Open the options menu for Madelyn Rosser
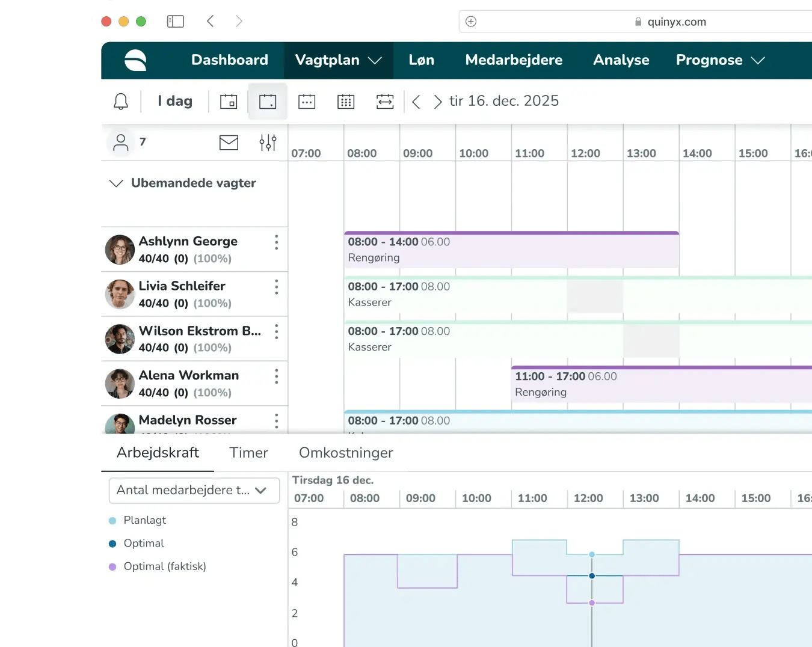Viewport: 812px width, 647px height. point(277,421)
